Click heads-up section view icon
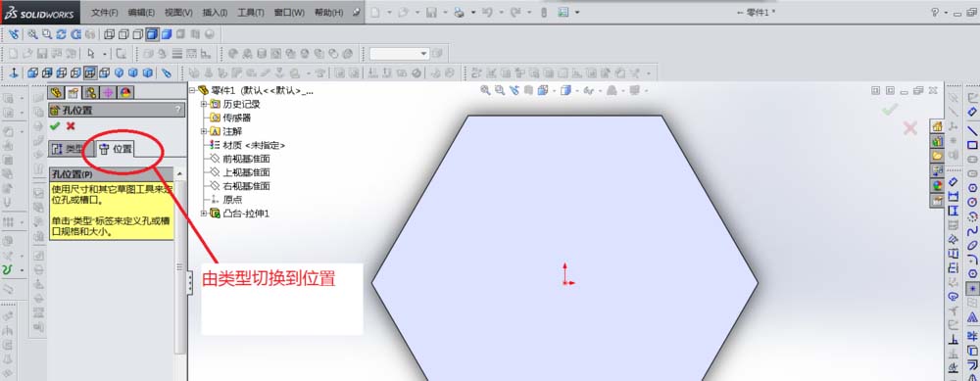The image size is (980, 381). tap(528, 90)
